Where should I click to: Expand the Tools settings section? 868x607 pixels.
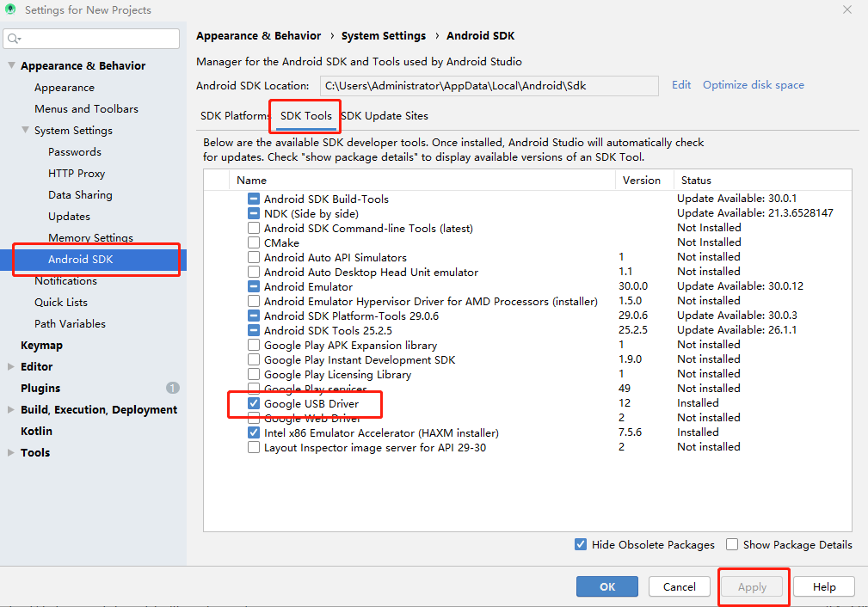click(x=11, y=452)
